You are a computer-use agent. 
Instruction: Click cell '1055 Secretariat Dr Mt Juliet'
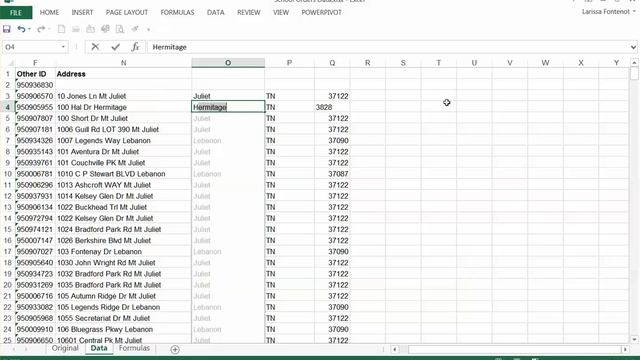pos(123,318)
